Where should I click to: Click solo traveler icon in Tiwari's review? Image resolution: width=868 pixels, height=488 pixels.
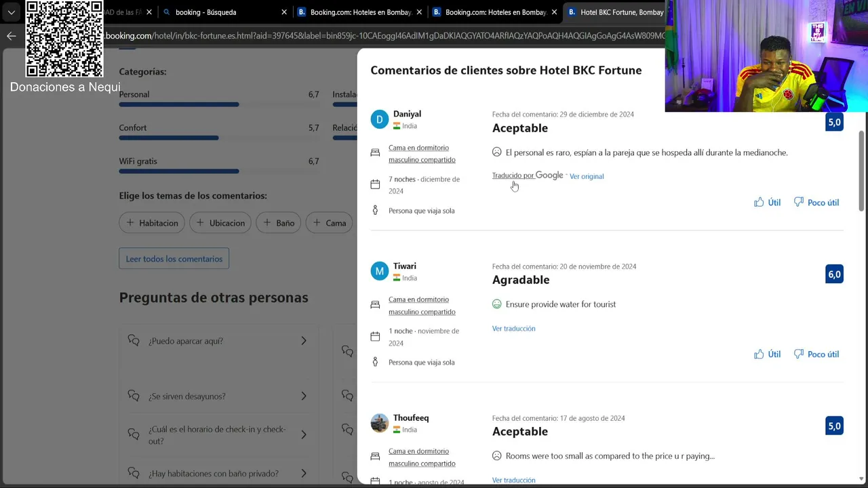tap(375, 362)
